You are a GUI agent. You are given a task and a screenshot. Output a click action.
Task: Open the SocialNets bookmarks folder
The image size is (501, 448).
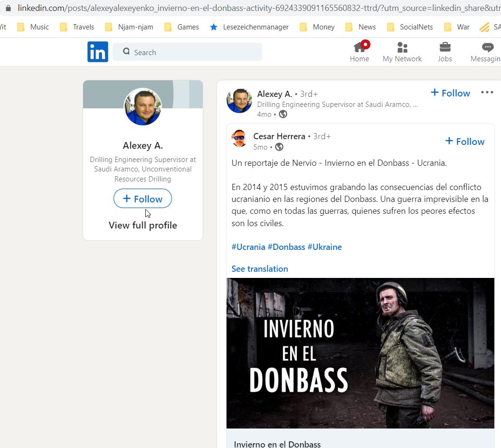click(410, 27)
